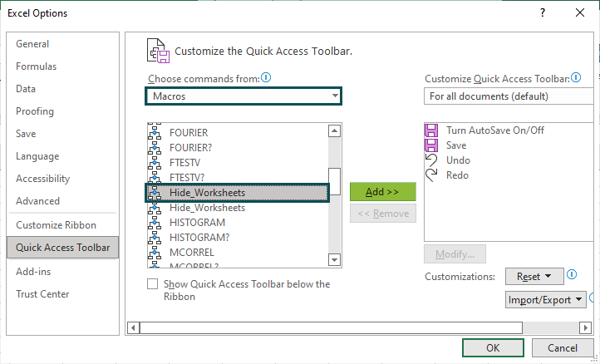Open the Choose commands from Macros dropdown

[x=243, y=96]
